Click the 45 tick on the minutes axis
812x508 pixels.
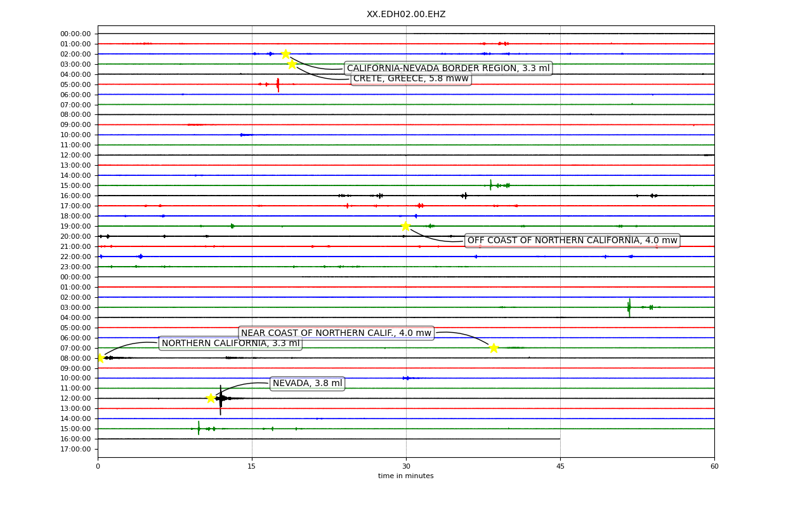(560, 467)
